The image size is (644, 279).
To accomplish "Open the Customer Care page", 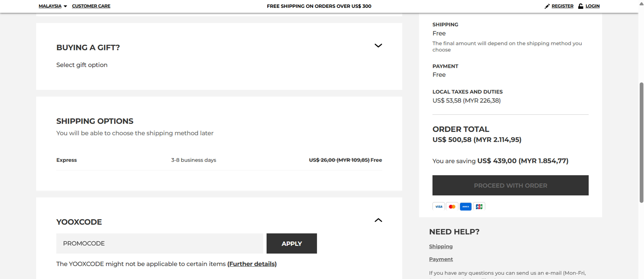I will click(x=91, y=6).
